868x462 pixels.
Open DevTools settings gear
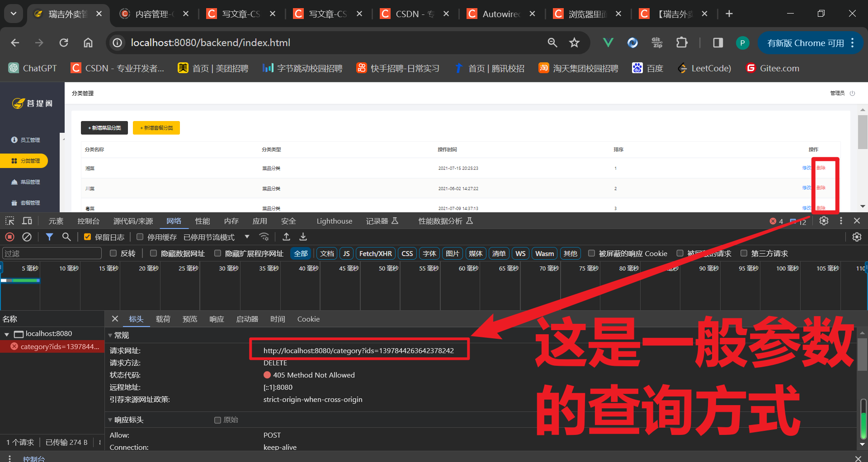(x=824, y=221)
